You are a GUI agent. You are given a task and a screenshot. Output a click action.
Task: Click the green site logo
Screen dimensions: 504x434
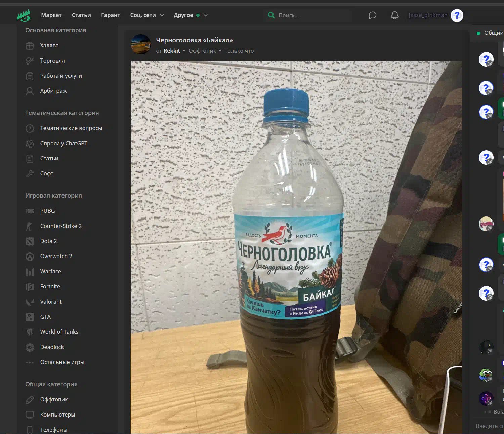(24, 15)
